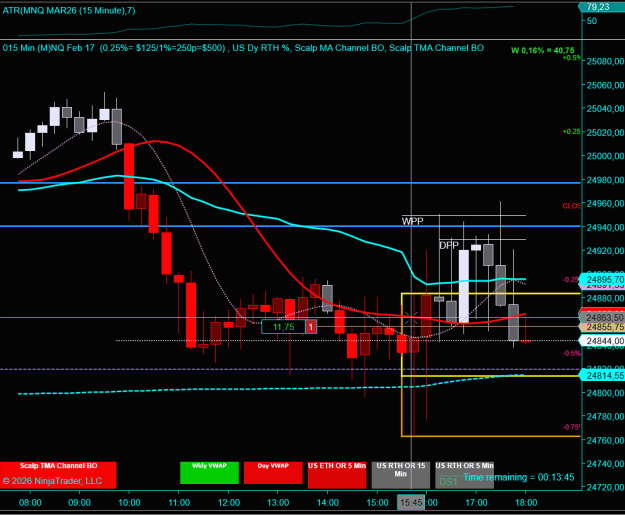
Task: Click the 'Scalp TMA Channel BO' red status box
Action: tap(58, 475)
